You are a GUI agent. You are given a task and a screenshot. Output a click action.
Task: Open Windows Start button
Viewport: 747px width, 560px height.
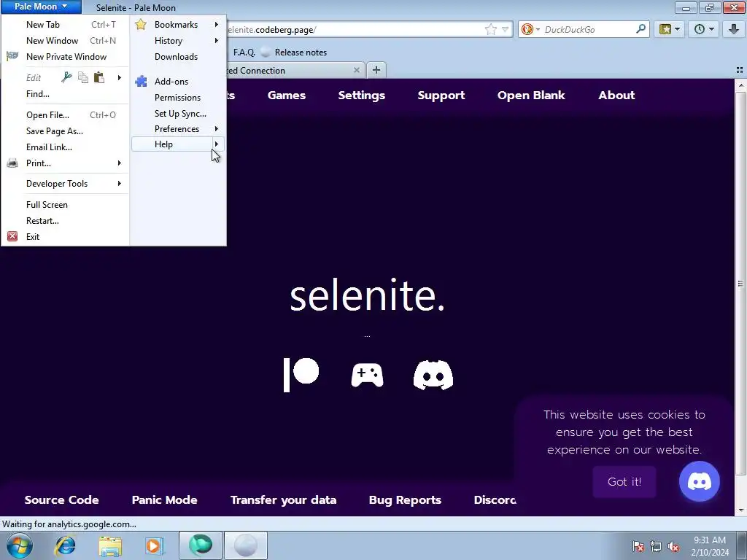20,545
